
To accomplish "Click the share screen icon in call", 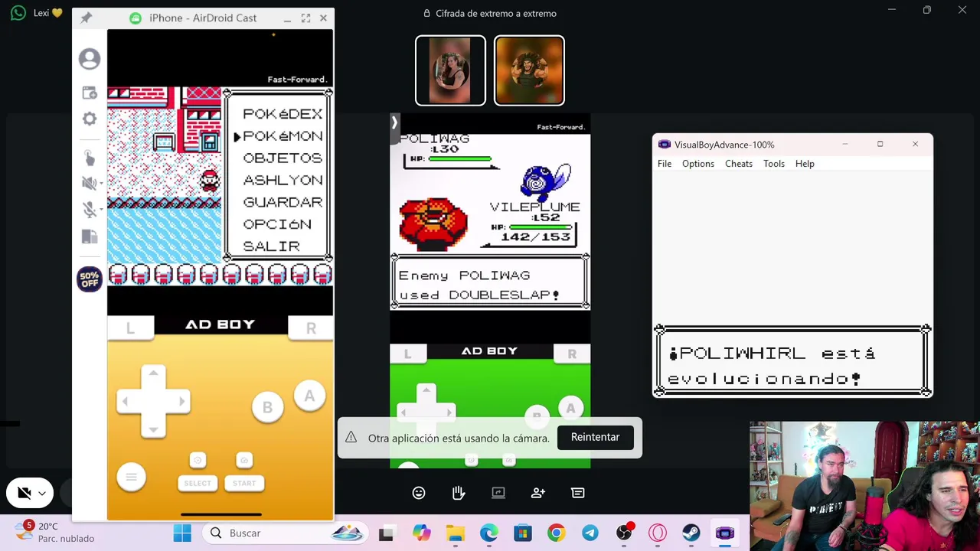I will point(498,493).
